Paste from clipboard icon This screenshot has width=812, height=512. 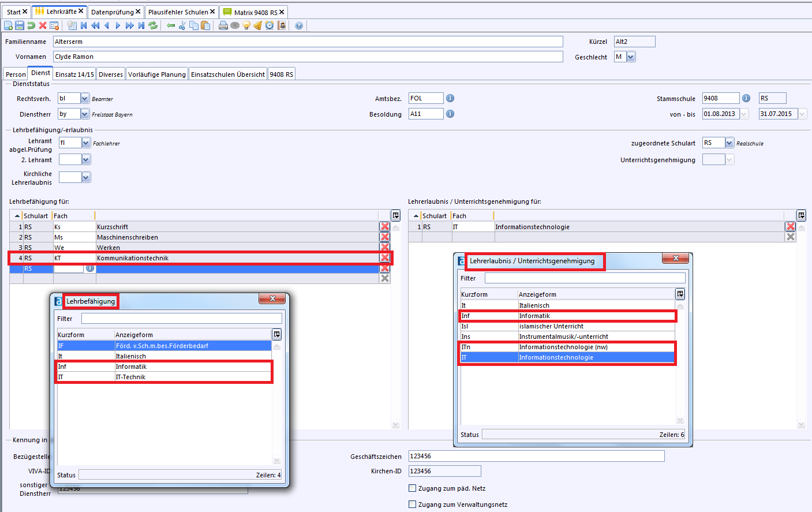[x=205, y=25]
